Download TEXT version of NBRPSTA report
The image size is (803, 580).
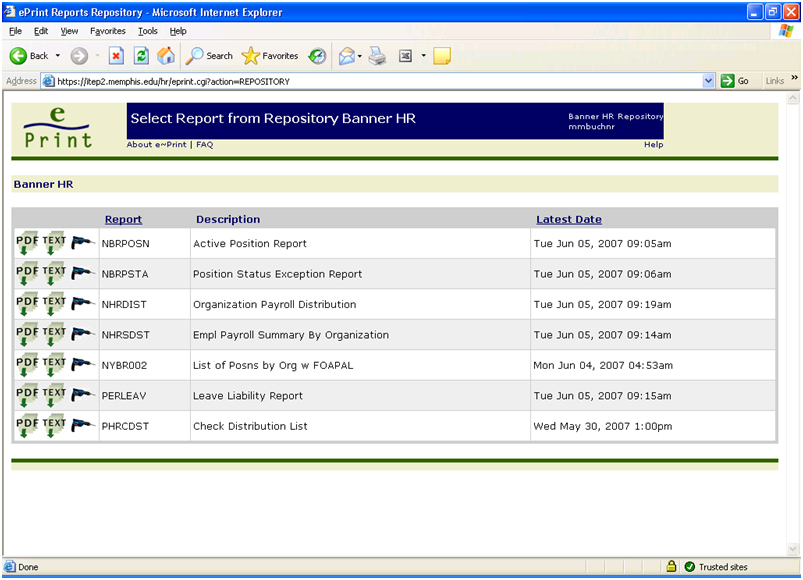click(x=55, y=274)
